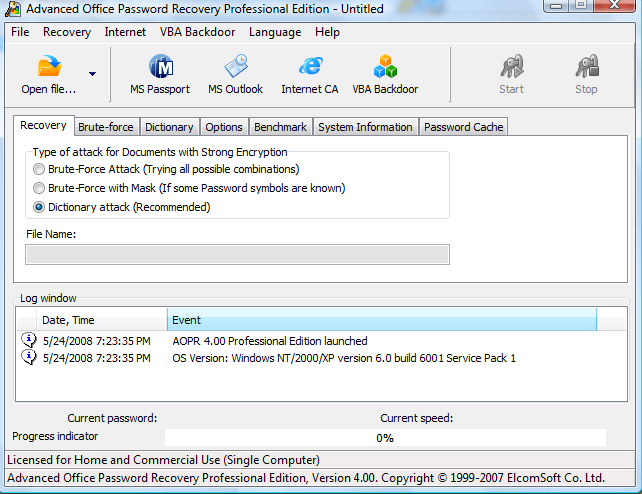
Task: Select Dictionary attack (Recommended) radio option
Action: click(x=39, y=207)
